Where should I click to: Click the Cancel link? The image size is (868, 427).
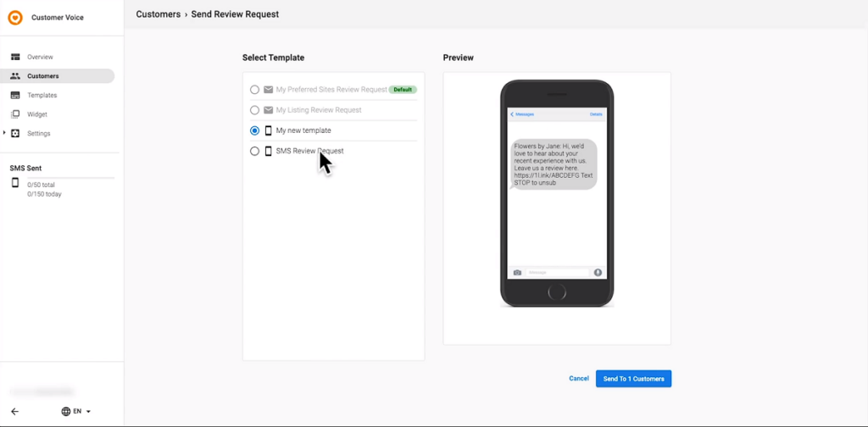[579, 379]
